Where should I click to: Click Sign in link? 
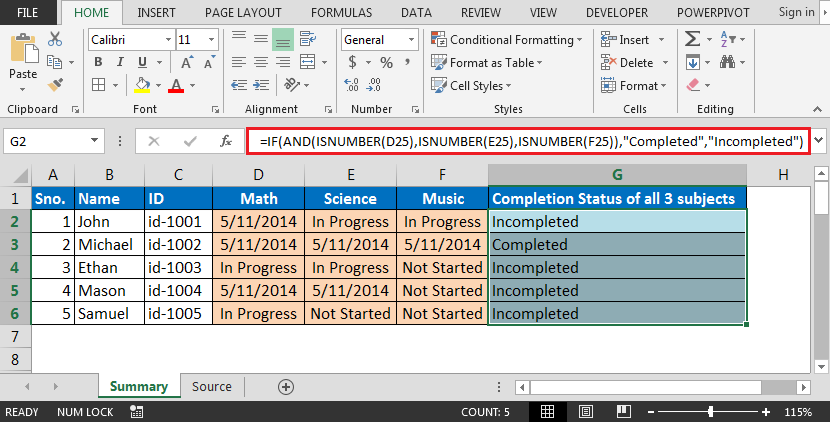click(797, 12)
